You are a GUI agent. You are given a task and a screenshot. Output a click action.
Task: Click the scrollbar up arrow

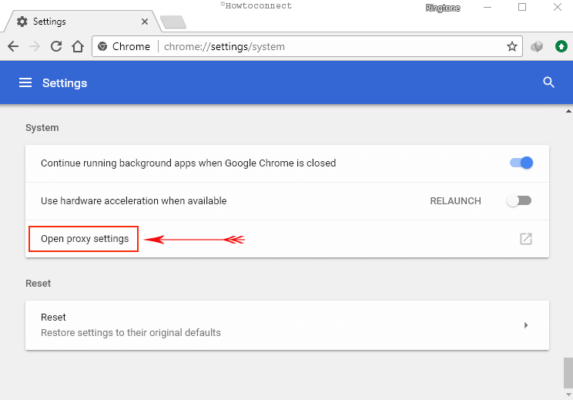(x=568, y=111)
